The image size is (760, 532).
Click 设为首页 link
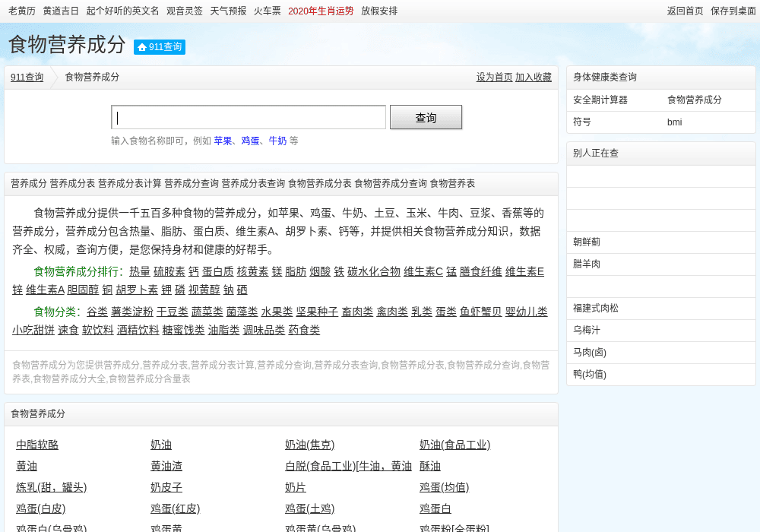coord(494,77)
